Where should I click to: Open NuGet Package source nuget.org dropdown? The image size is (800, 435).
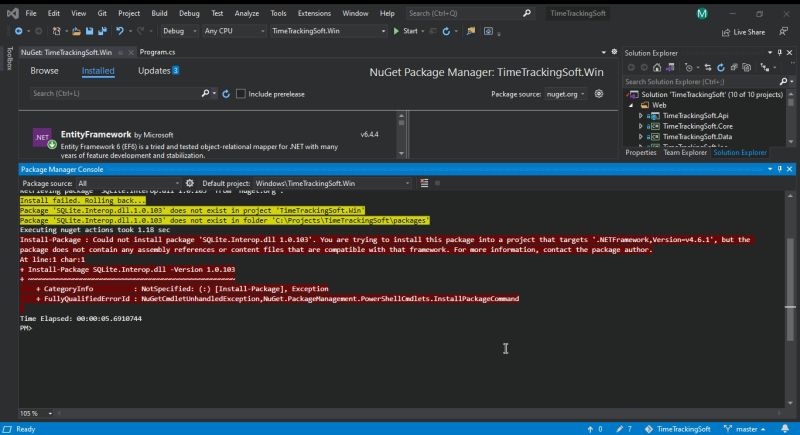[x=565, y=94]
